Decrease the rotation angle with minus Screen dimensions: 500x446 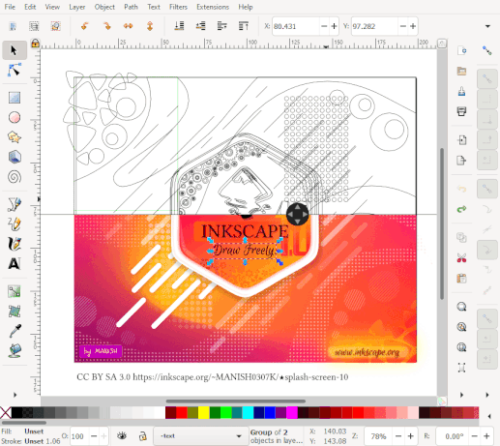(x=475, y=436)
